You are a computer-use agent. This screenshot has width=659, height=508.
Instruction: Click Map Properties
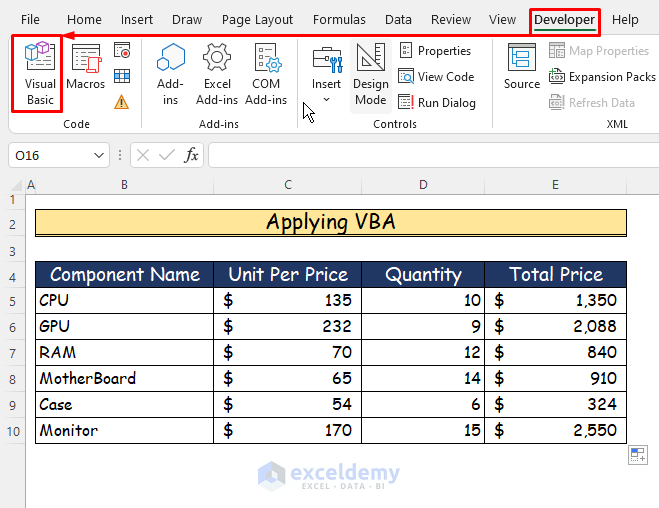point(598,51)
